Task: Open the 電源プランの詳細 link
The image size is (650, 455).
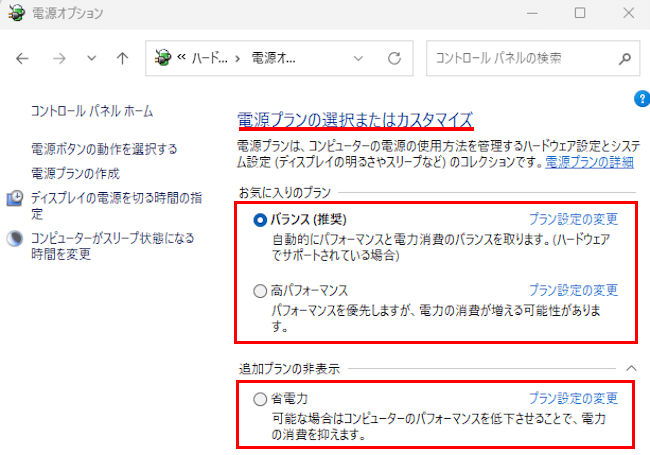Action: [x=588, y=161]
